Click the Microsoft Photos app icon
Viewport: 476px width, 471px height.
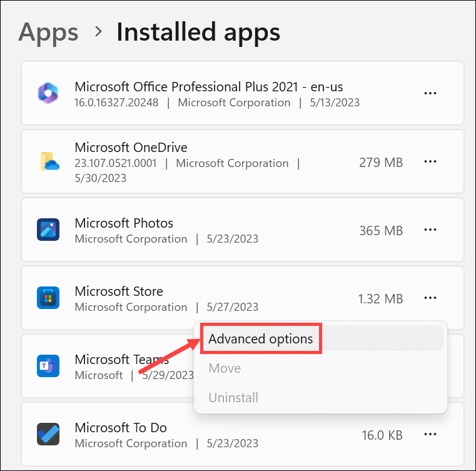pyautogui.click(x=48, y=230)
